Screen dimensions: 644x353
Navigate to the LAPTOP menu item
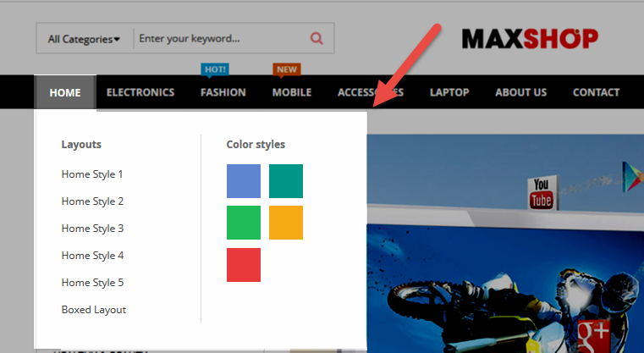click(x=449, y=92)
